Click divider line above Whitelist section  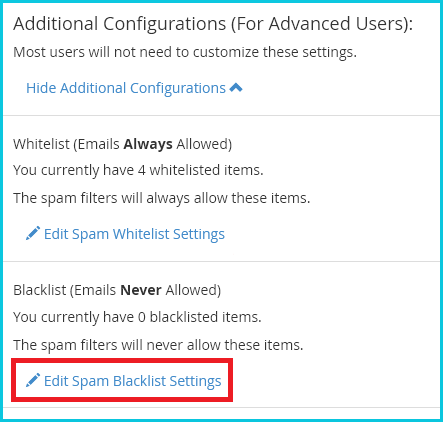coord(221,116)
